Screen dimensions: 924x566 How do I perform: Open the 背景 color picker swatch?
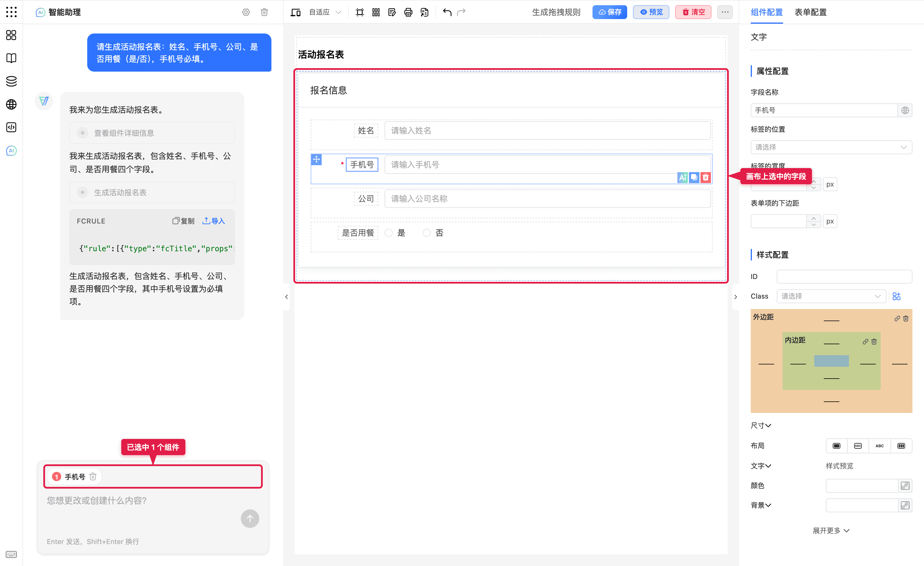coord(905,505)
